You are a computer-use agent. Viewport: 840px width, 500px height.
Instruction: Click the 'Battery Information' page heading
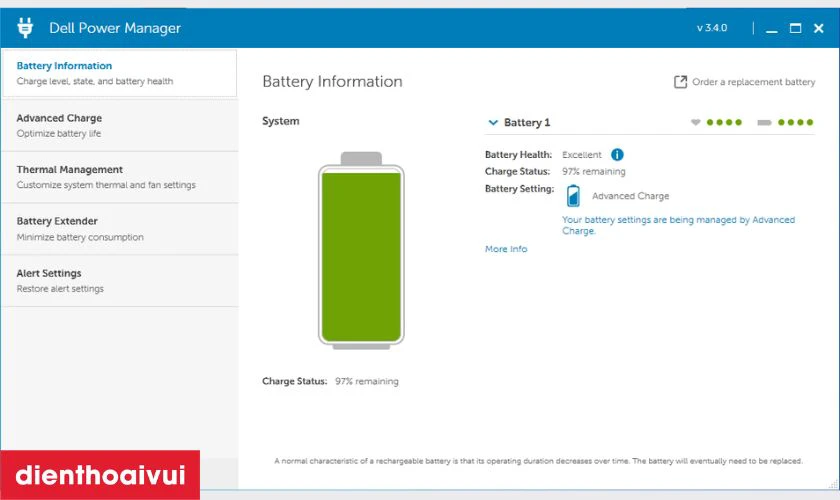coord(332,81)
